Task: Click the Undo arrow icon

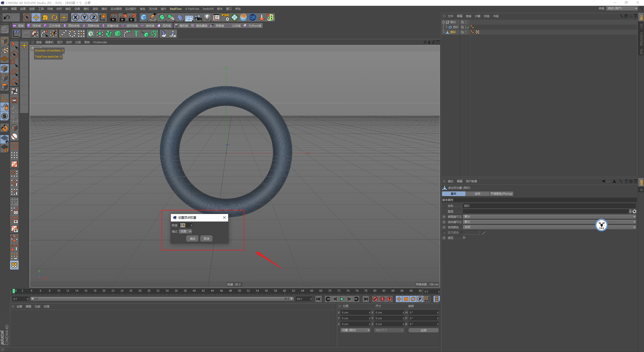Action: click(7, 17)
